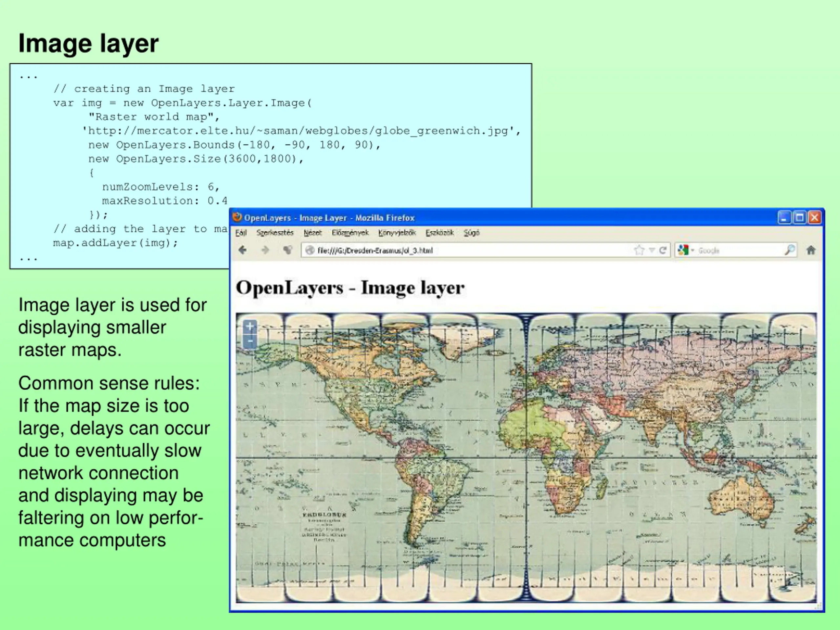
Task: Open the Google search engine selector
Action: pyautogui.click(x=685, y=250)
